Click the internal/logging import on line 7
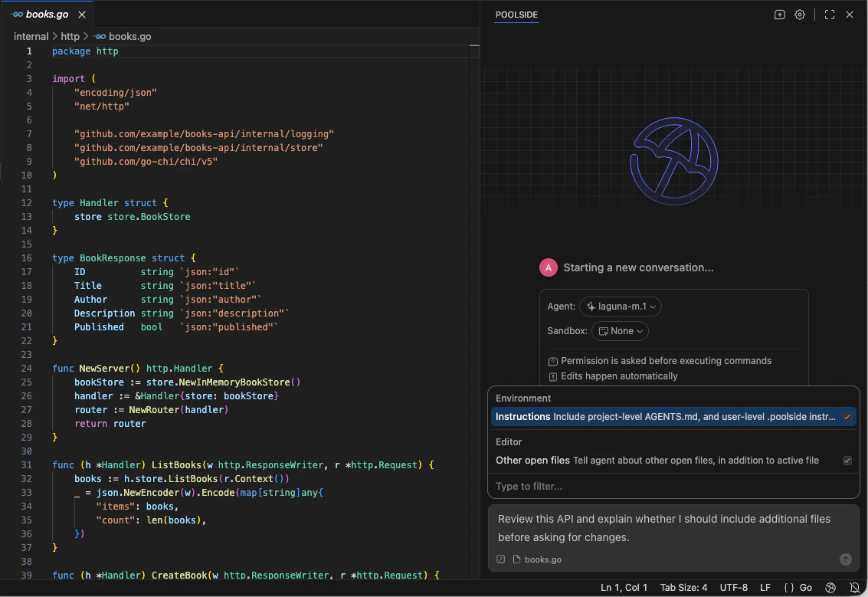 coord(205,134)
